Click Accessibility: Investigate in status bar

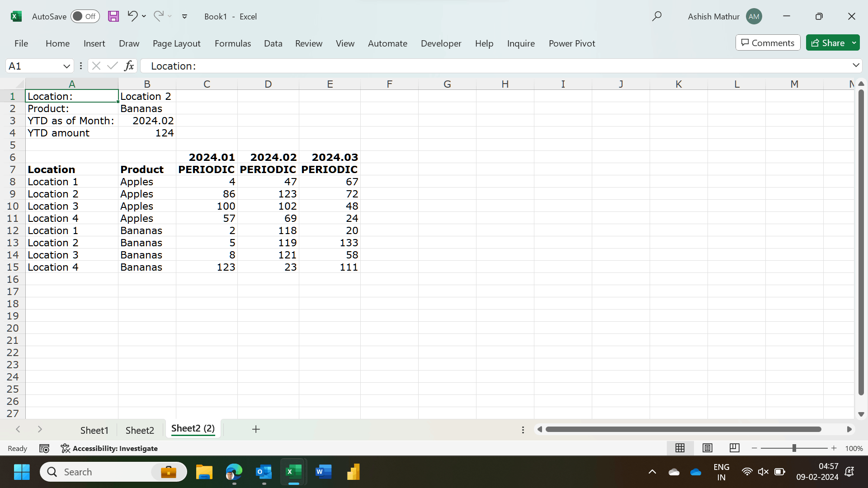coord(109,448)
